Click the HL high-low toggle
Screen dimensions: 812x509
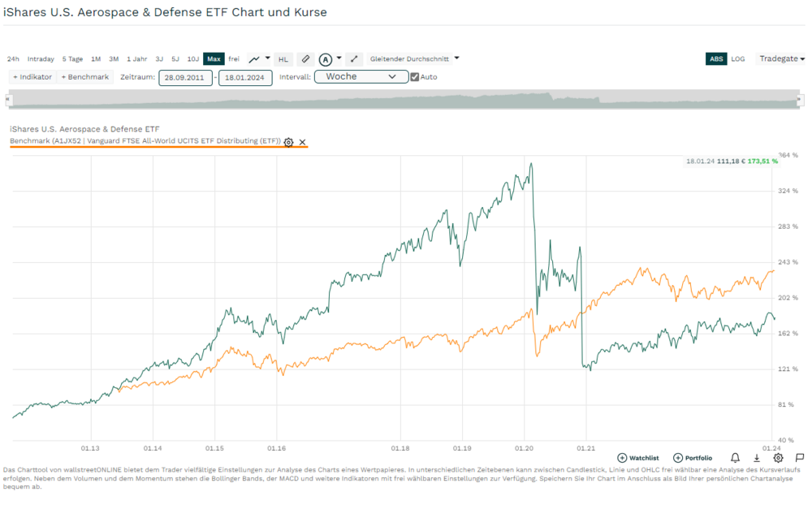point(283,59)
